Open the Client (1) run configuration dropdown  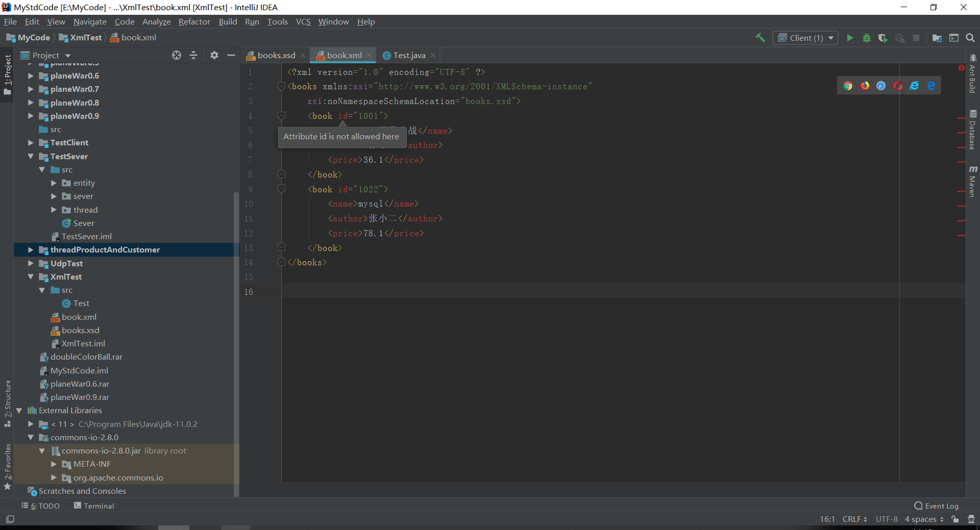805,38
